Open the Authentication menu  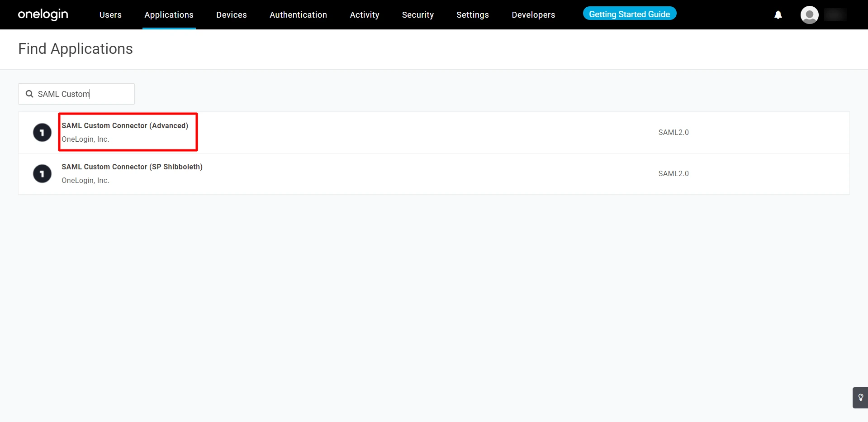(298, 15)
